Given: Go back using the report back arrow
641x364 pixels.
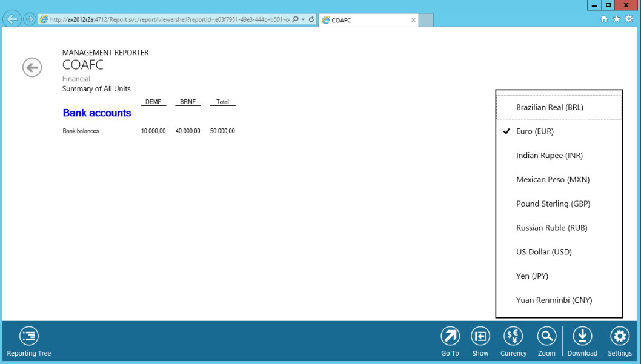Looking at the screenshot, I should pyautogui.click(x=32, y=67).
